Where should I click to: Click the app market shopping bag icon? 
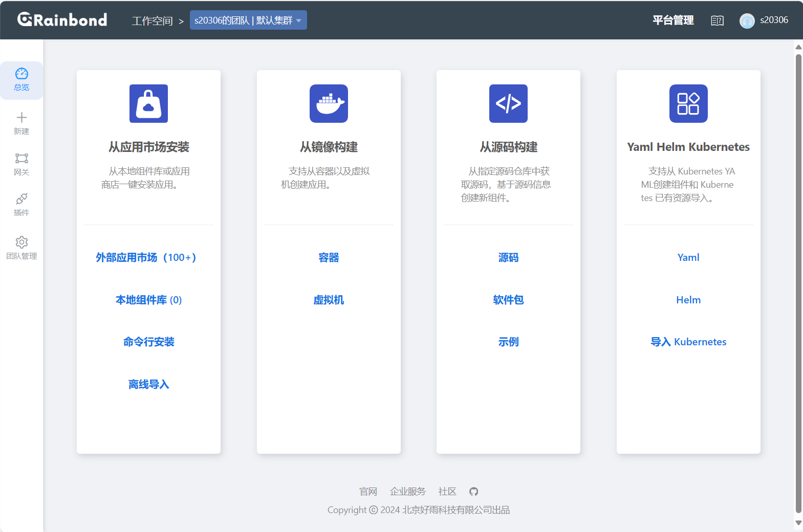(x=148, y=103)
